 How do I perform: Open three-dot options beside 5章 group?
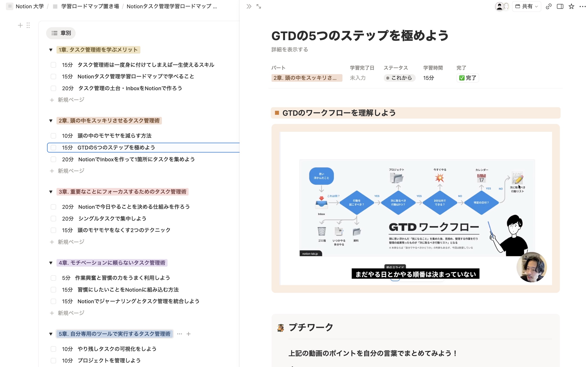179,334
